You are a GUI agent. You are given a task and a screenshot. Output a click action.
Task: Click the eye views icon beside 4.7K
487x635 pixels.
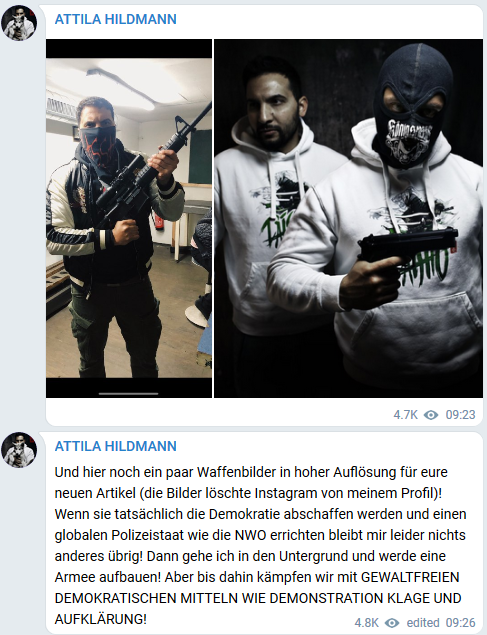[431, 415]
